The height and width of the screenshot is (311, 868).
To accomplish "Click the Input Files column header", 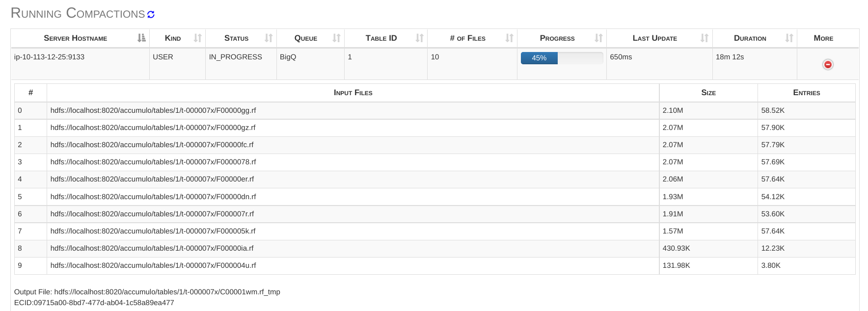I will click(x=353, y=93).
